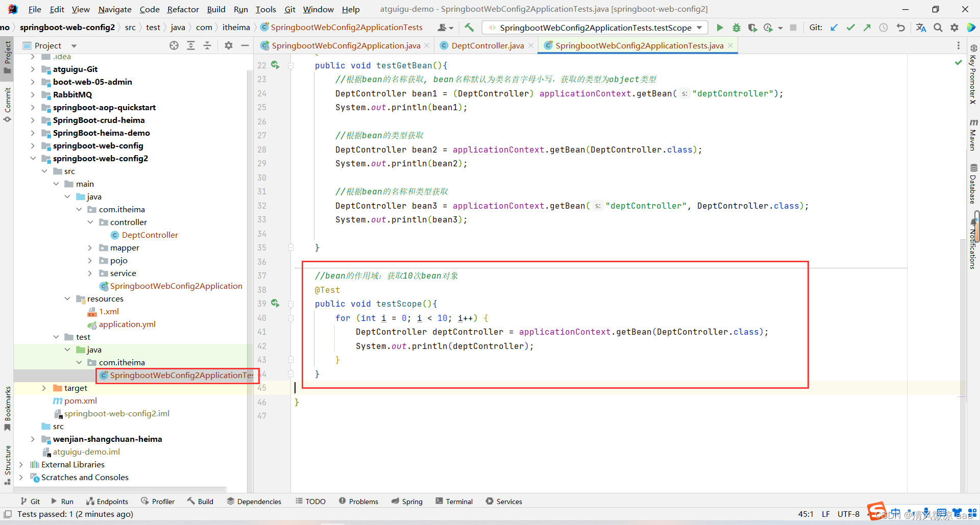The height and width of the screenshot is (525, 980).
Task: Fold the testScope method at line 39
Action: point(291,304)
